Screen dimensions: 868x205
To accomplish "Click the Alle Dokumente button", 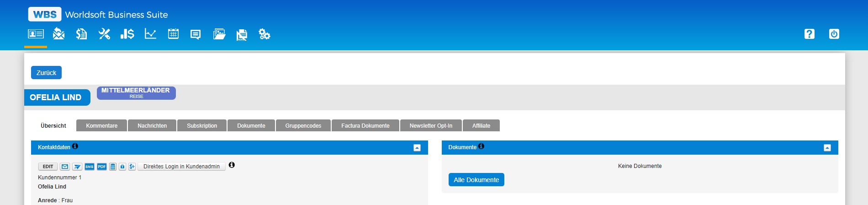I will [x=476, y=180].
